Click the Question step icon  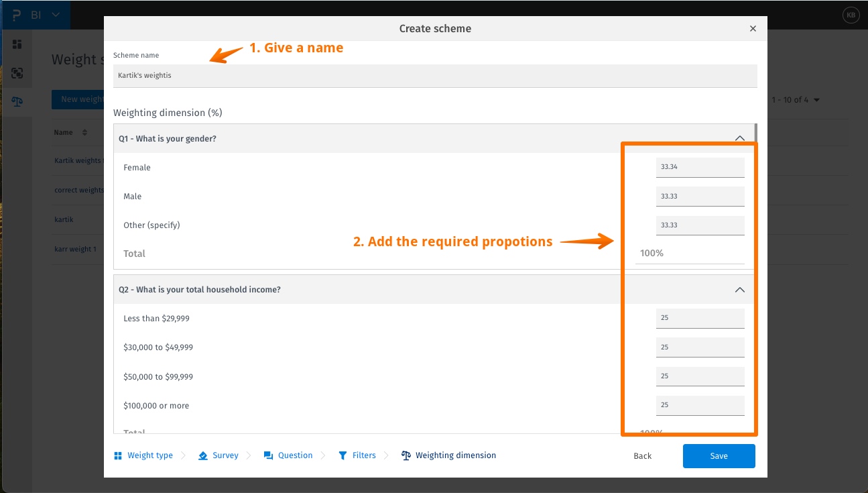pyautogui.click(x=268, y=455)
